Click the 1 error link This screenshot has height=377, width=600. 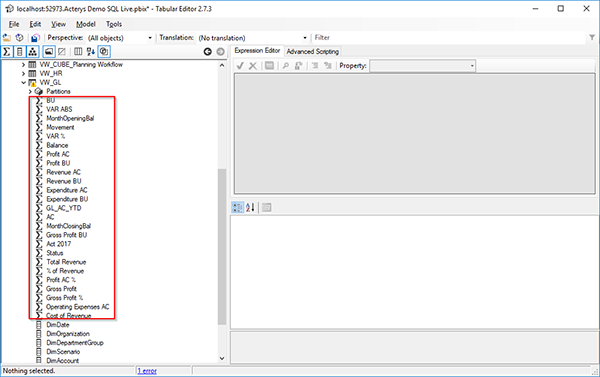point(147,371)
